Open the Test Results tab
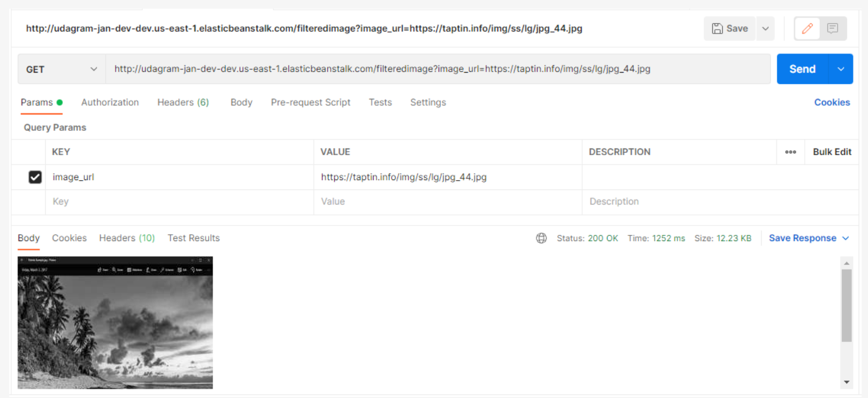The height and width of the screenshot is (398, 868). pyautogui.click(x=193, y=238)
